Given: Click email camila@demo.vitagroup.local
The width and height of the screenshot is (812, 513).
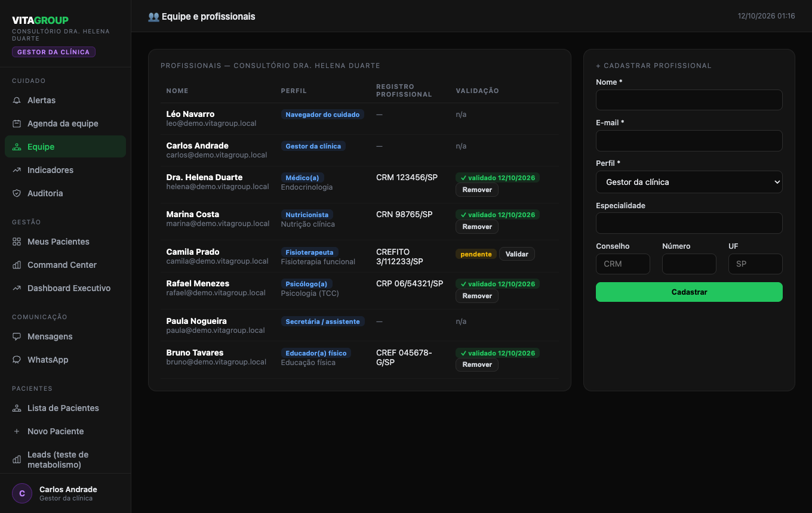Looking at the screenshot, I should point(217,261).
